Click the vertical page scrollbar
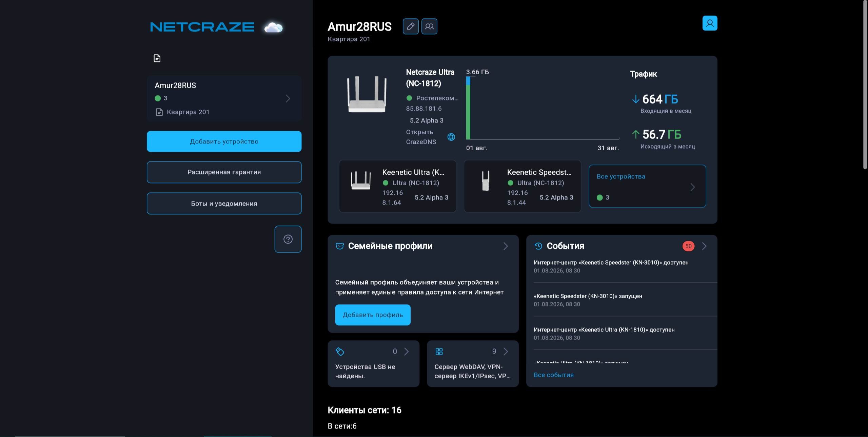 (x=865, y=85)
